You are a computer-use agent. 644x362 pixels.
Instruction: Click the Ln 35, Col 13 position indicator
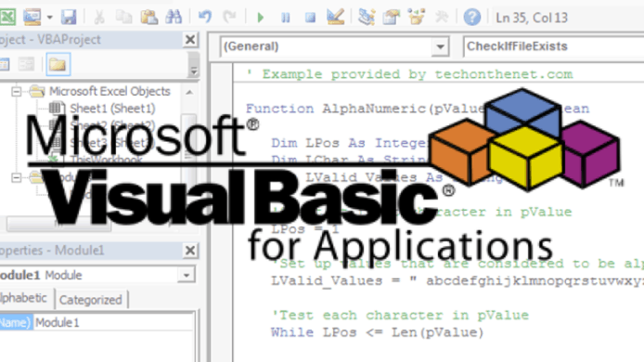532,18
